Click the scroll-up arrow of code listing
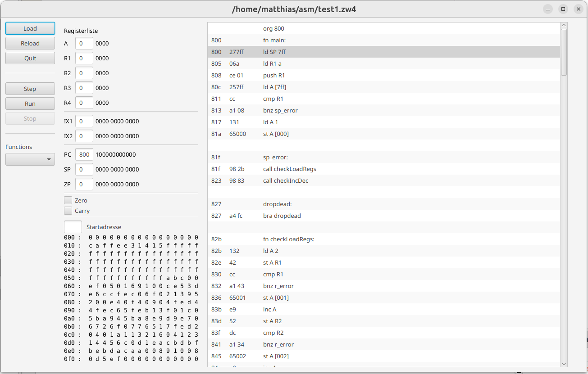Image resolution: width=588 pixels, height=374 pixels. (564, 26)
